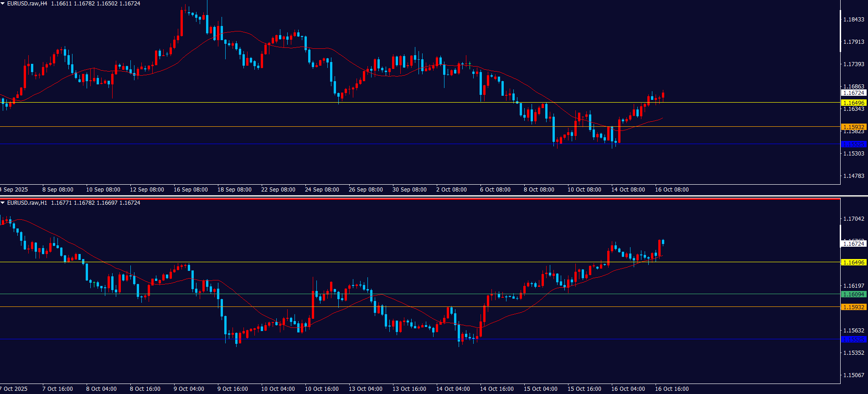Click the 14 Oct 16:00 time label on H1 axis

496,389
